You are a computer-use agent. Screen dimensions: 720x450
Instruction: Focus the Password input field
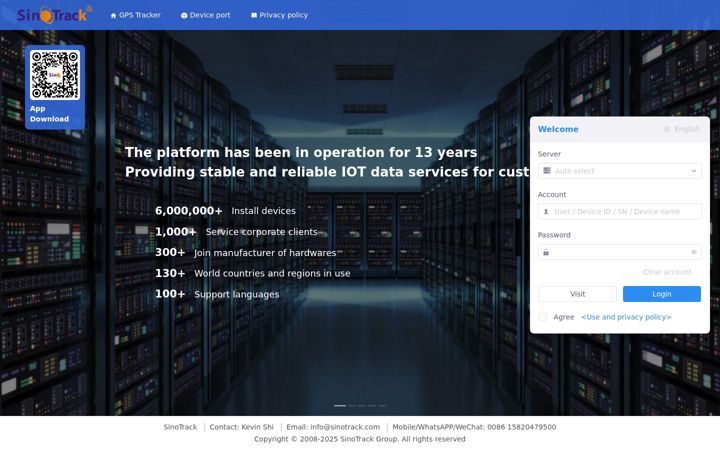point(619,252)
